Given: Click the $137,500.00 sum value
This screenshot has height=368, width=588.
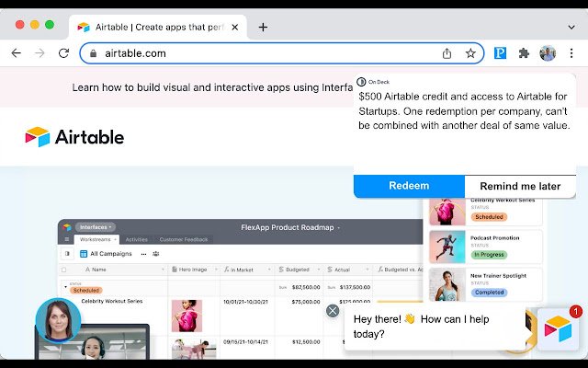Looking at the screenshot, I should (355, 287).
